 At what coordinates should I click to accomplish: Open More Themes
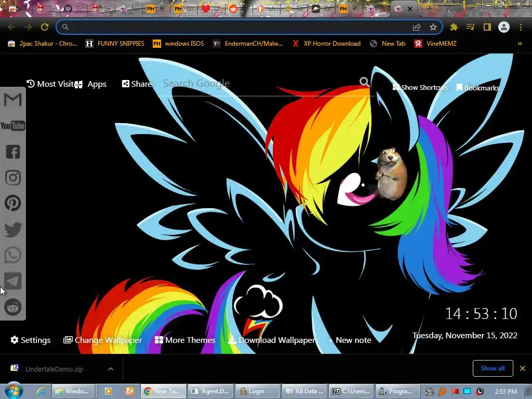coord(185,340)
